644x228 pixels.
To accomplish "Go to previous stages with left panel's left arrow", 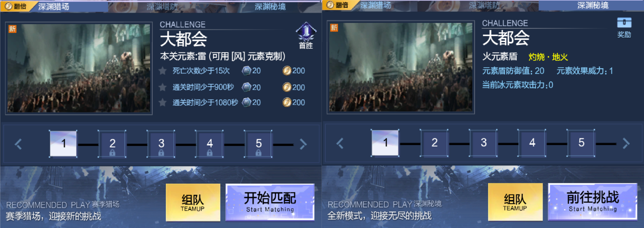I will (18, 144).
